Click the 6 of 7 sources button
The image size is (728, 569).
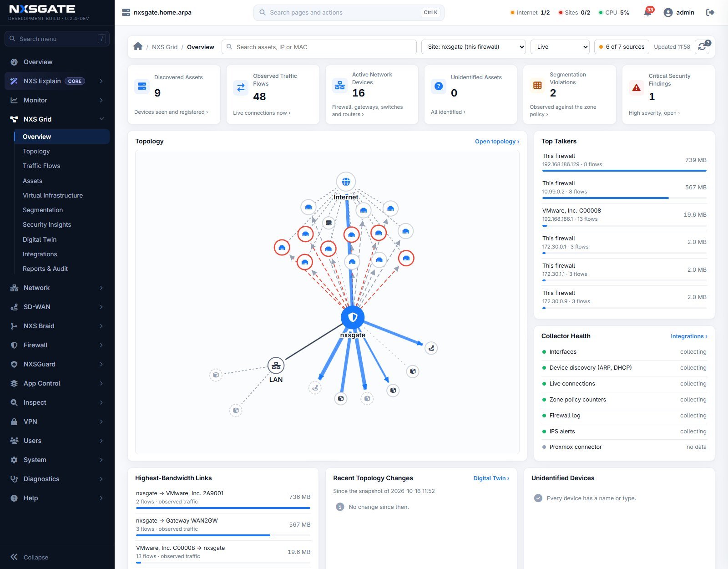tap(622, 47)
